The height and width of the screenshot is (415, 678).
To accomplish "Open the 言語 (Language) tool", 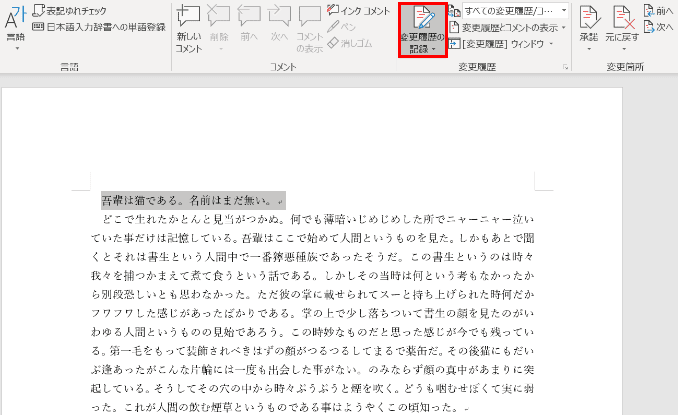I will 15,24.
